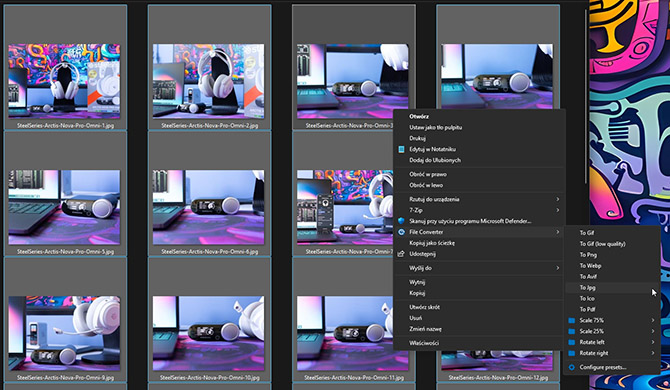Click the Rotate left preset folder icon
670x390 pixels.
[x=571, y=342]
